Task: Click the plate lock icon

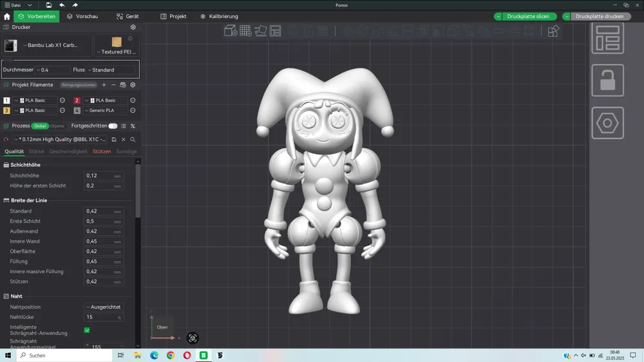Action: click(x=607, y=80)
